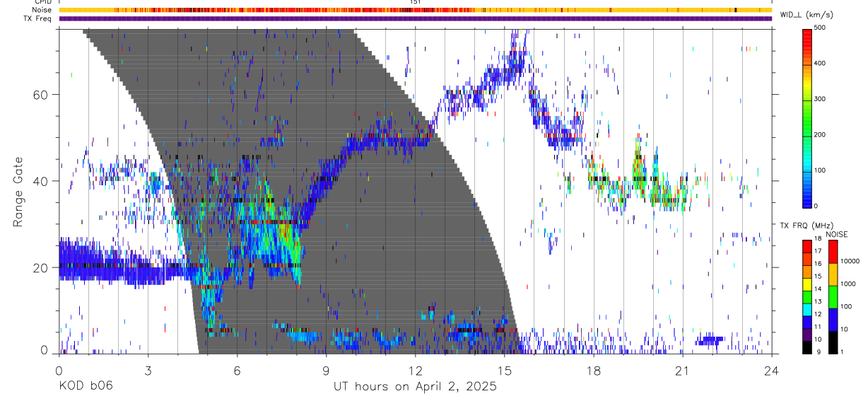Click the 'KOD b06' radar beam label

tap(85, 386)
